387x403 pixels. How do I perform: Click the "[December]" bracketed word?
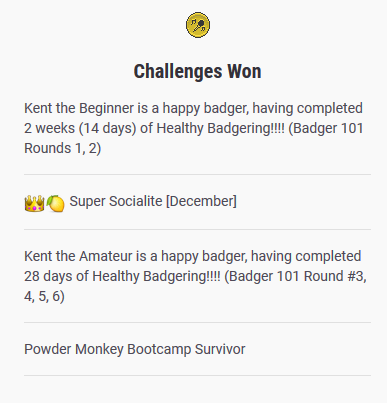click(201, 201)
